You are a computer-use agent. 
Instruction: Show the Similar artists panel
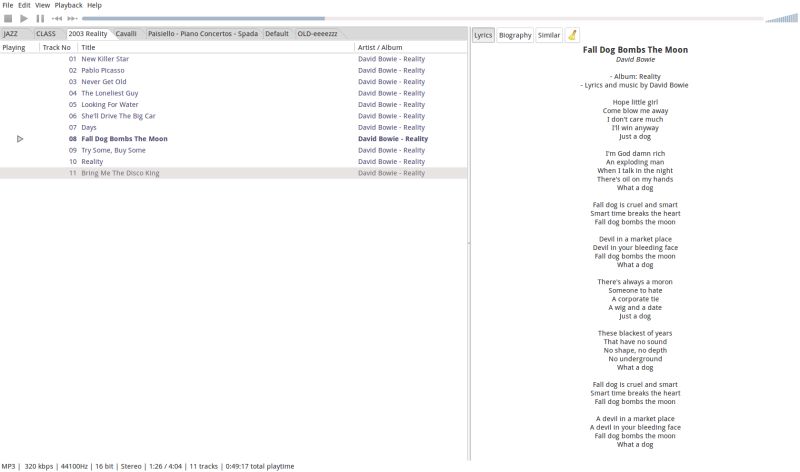(549, 35)
